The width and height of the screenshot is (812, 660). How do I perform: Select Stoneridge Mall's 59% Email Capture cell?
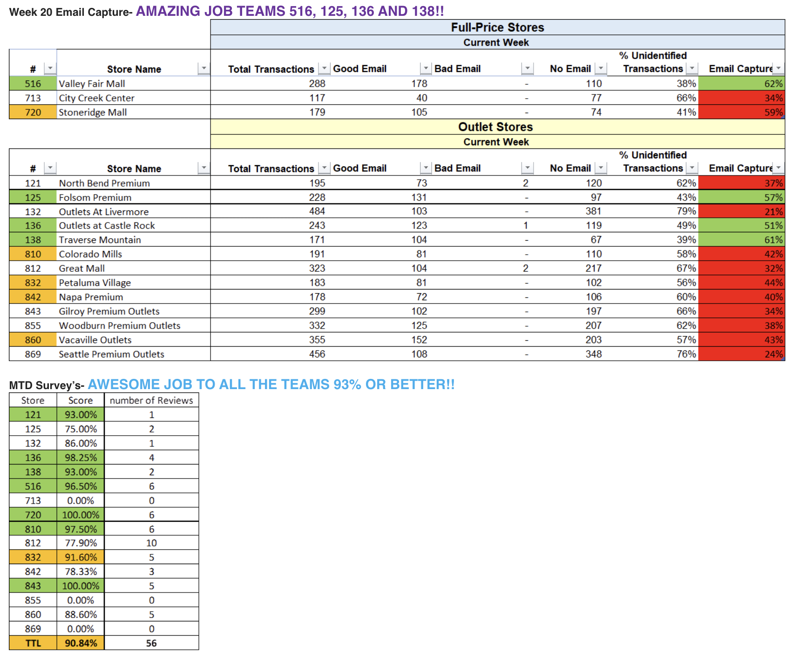[x=742, y=112]
